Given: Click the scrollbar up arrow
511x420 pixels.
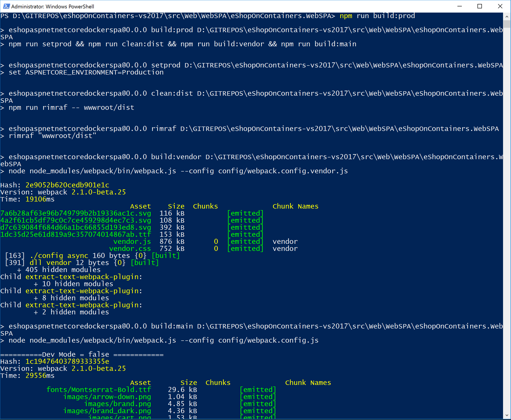Looking at the screenshot, I should [x=507, y=17].
